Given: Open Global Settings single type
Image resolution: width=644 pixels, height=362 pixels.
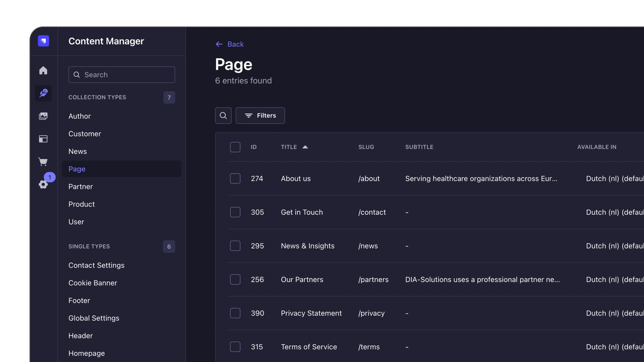Looking at the screenshot, I should pyautogui.click(x=94, y=318).
